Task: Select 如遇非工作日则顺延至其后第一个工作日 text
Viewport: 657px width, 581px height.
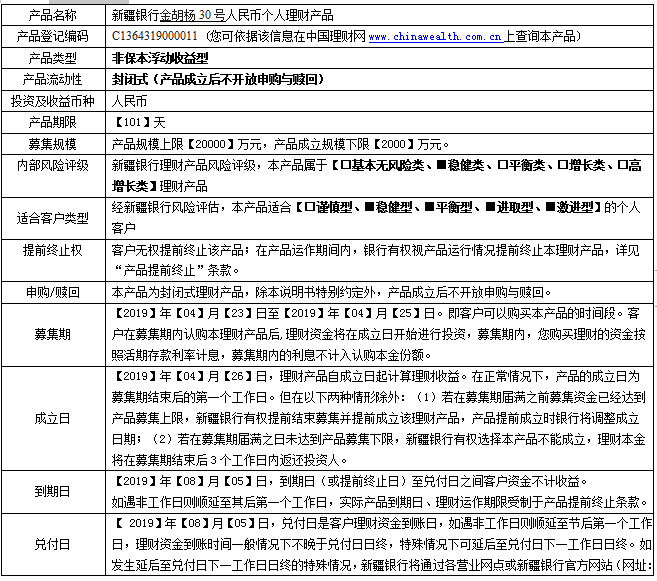Action: [219, 502]
